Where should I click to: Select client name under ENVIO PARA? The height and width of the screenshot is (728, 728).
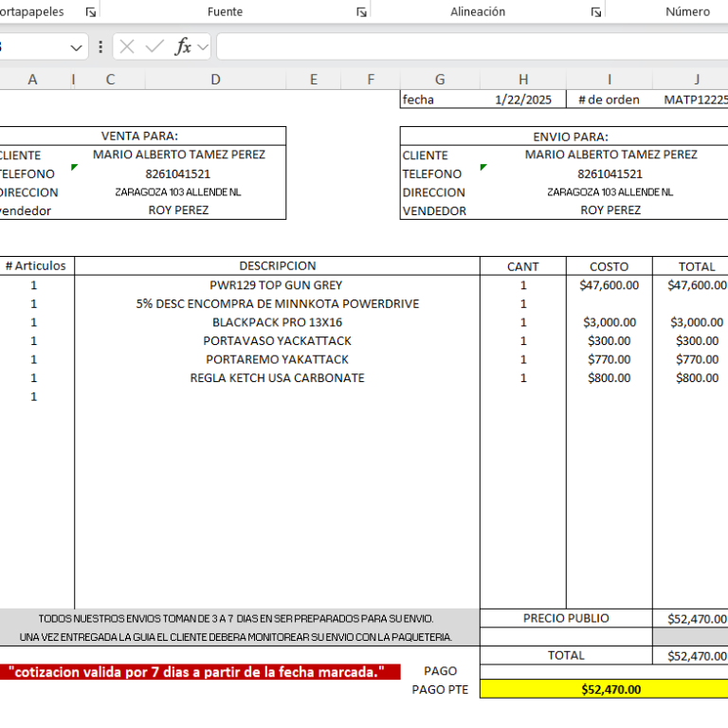point(611,155)
